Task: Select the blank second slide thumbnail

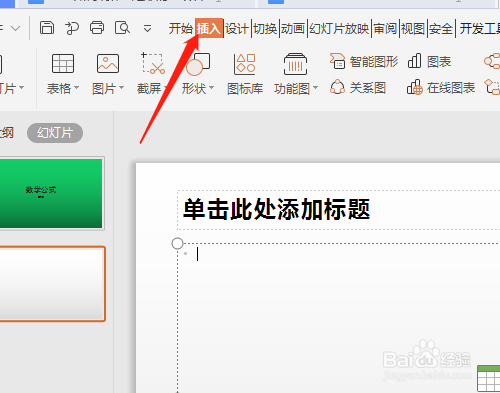Action: click(52, 284)
